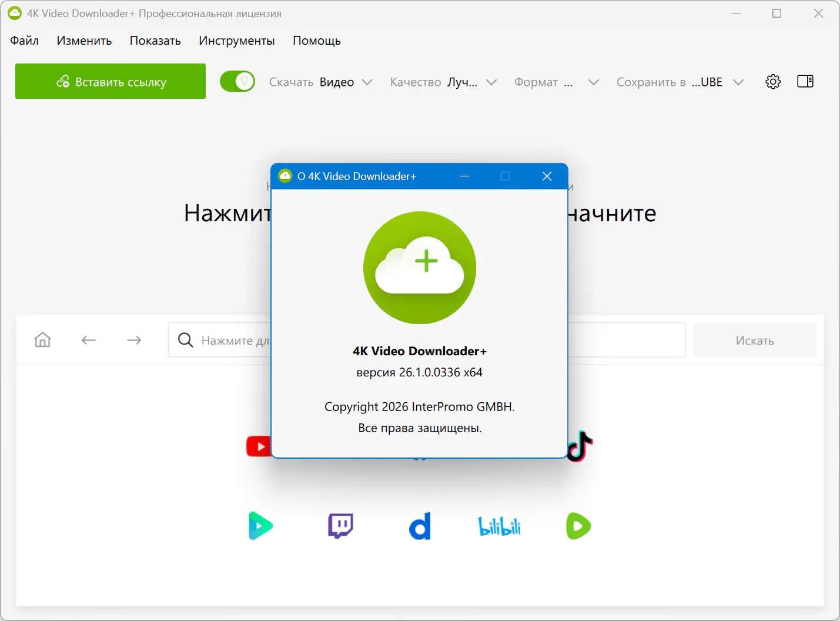The width and height of the screenshot is (840, 621).
Task: Expand the Качество dropdown
Action: point(444,82)
